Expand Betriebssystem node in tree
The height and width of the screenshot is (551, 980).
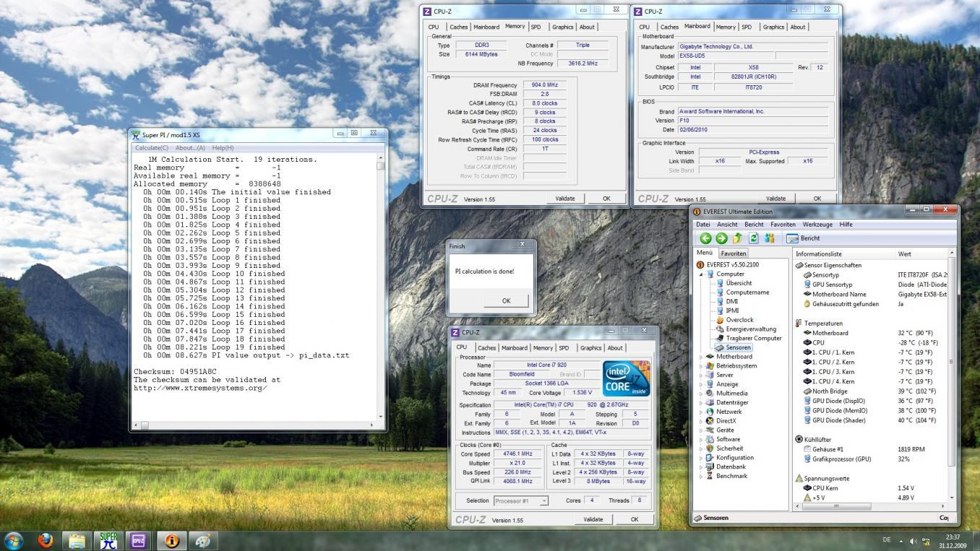click(700, 366)
